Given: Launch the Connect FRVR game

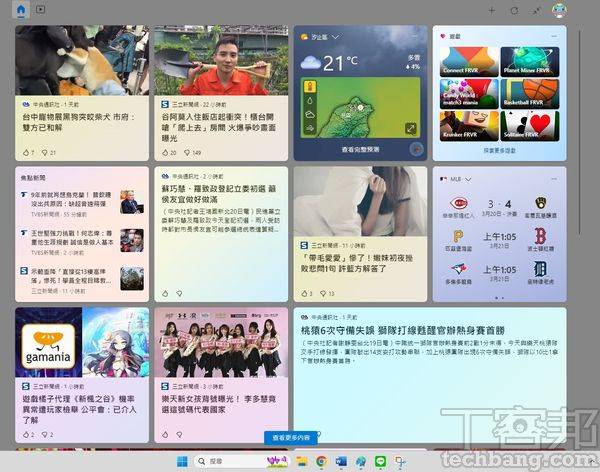Looking at the screenshot, I should coord(469,62).
